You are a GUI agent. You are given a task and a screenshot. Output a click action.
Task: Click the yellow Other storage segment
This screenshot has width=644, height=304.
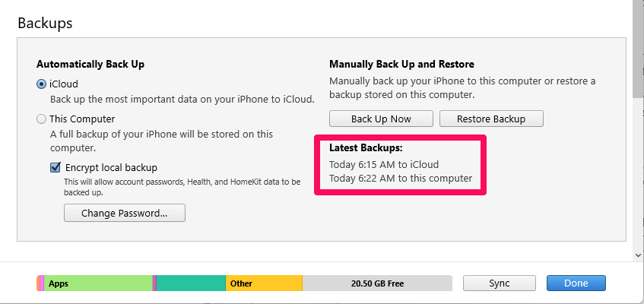(x=264, y=283)
